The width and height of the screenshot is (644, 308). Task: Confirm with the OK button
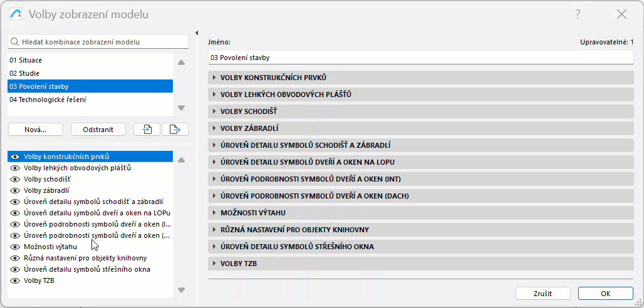tap(605, 294)
